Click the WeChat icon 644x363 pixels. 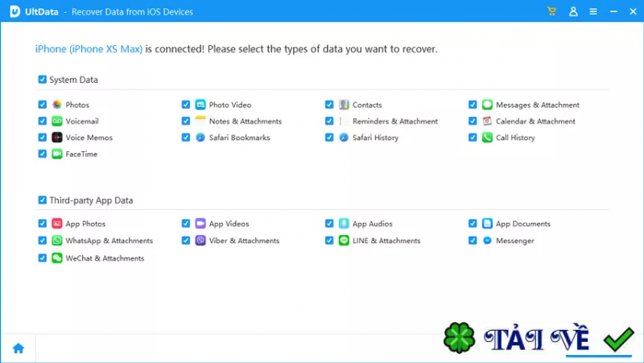coord(56,258)
